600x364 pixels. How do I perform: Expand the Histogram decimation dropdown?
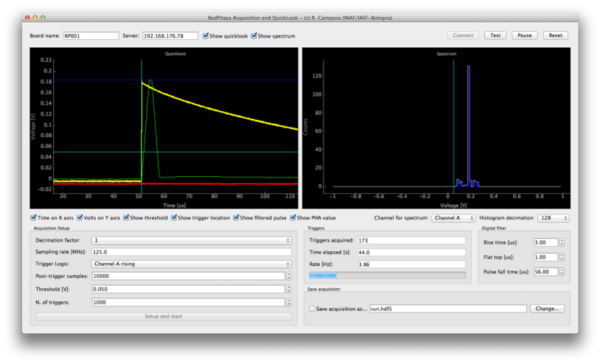pyautogui.click(x=554, y=218)
